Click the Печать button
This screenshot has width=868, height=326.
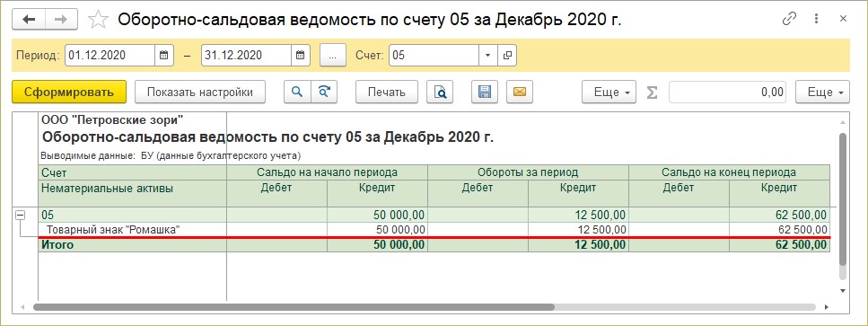[x=387, y=92]
